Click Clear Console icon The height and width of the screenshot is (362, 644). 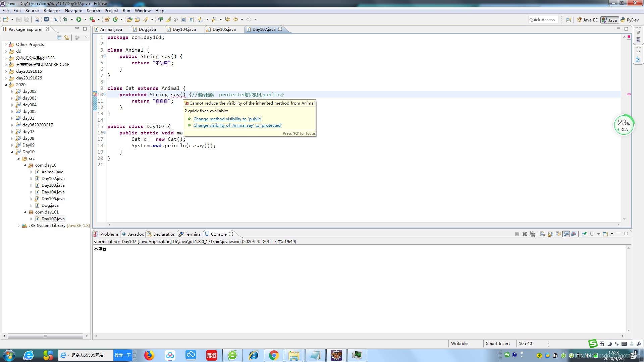pyautogui.click(x=543, y=234)
